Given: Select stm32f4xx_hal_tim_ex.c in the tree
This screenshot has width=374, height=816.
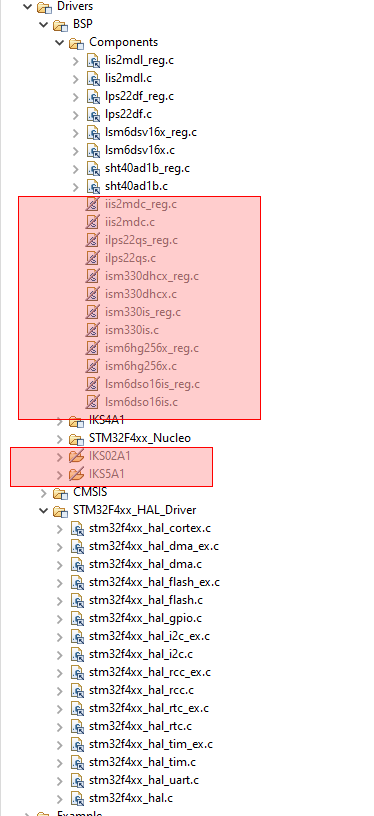Looking at the screenshot, I should pos(151,745).
